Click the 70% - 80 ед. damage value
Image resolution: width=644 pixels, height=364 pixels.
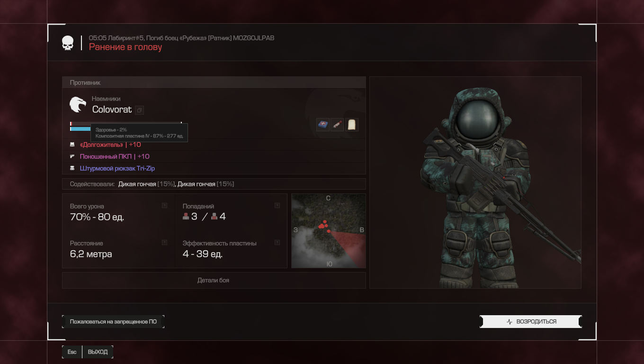click(97, 217)
